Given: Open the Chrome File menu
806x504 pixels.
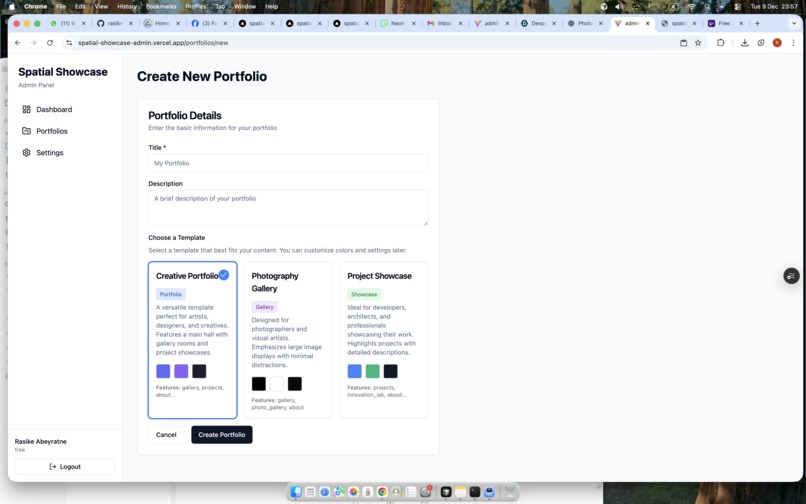Looking at the screenshot, I should click(61, 7).
